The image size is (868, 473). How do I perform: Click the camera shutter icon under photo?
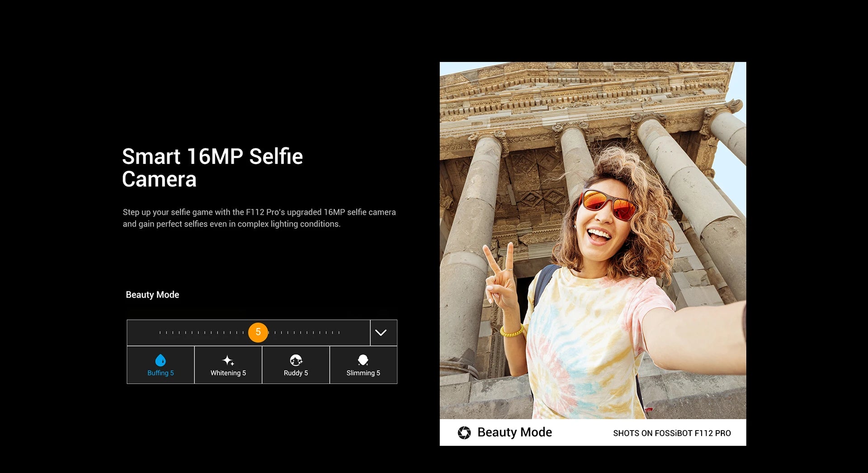click(464, 432)
